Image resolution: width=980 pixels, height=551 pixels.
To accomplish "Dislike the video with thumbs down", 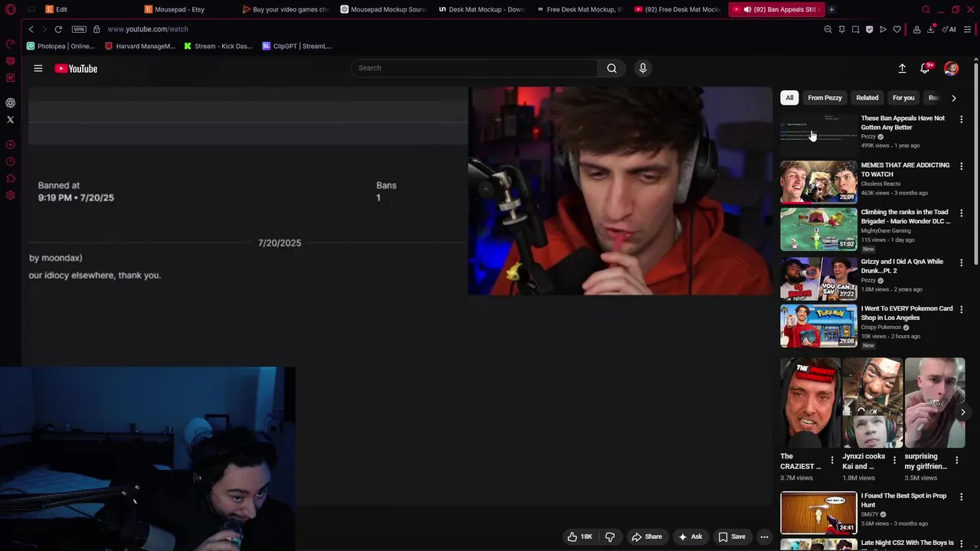I will tap(610, 536).
